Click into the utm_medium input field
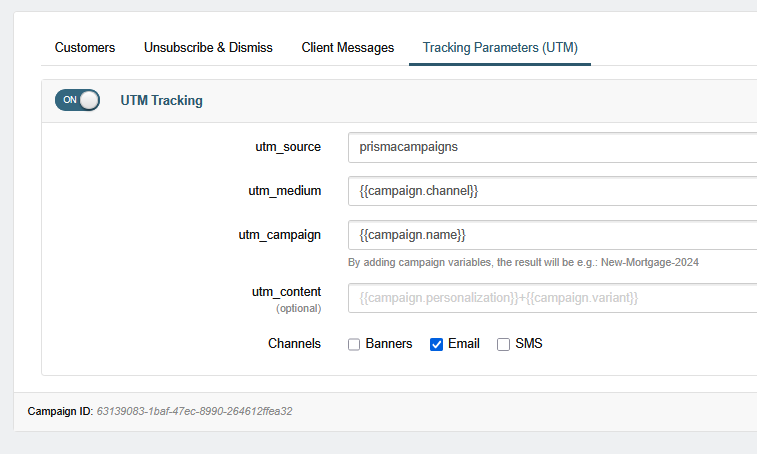This screenshot has width=757, height=454. (x=552, y=191)
